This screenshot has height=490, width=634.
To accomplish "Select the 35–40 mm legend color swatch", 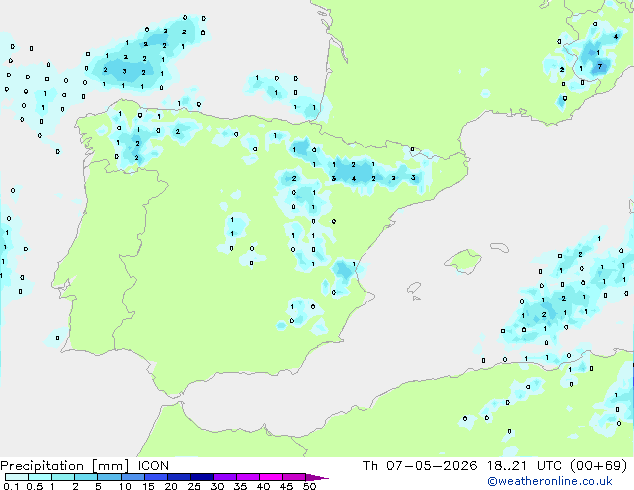I will pos(247,477).
